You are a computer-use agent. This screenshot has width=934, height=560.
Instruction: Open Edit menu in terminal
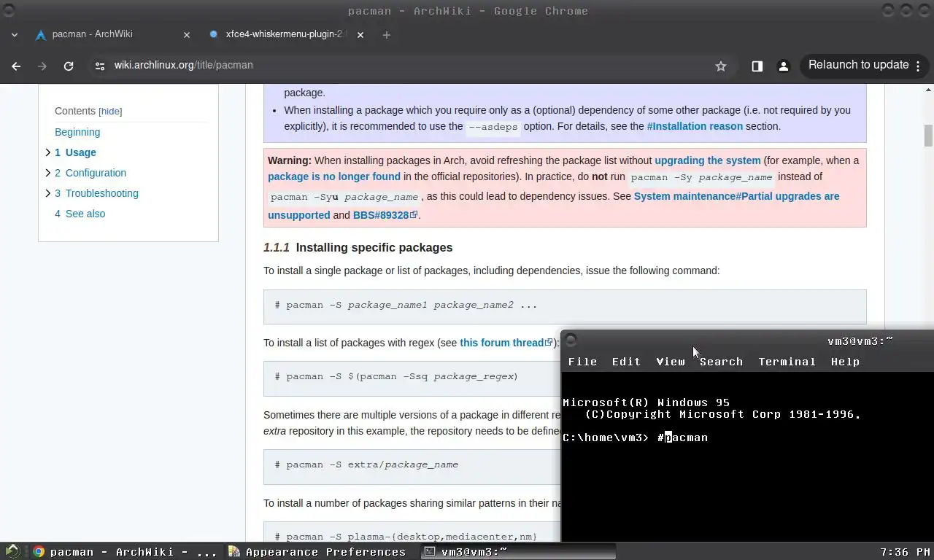(x=626, y=362)
